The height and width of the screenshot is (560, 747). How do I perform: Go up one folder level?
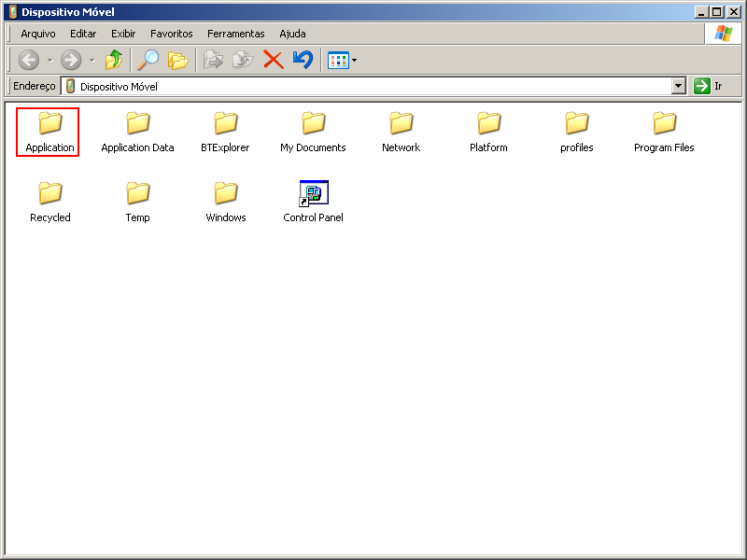[114, 60]
